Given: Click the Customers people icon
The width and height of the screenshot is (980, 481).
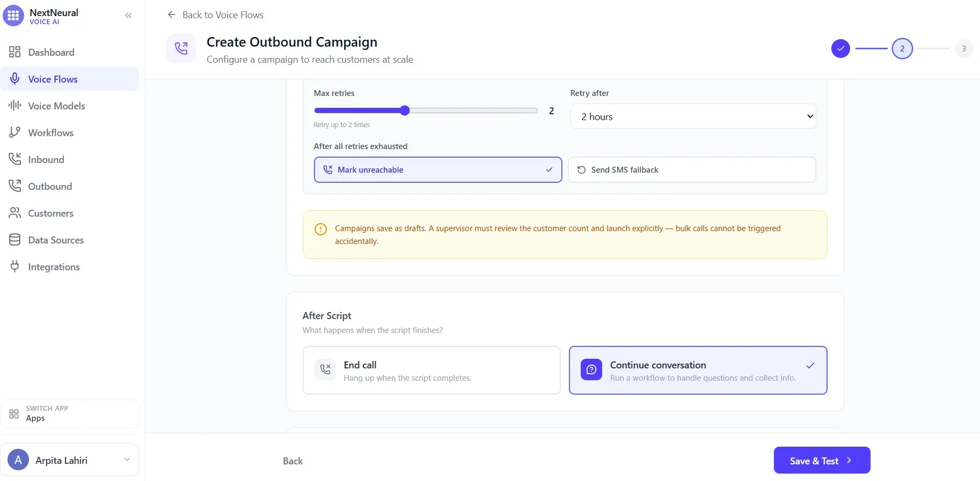Looking at the screenshot, I should pos(15,213).
